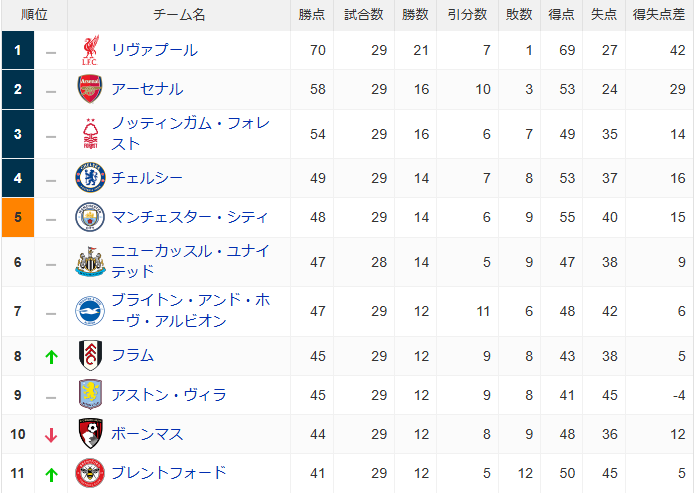Open the マンチェスター・シティ team link
694x493 pixels.
190,217
